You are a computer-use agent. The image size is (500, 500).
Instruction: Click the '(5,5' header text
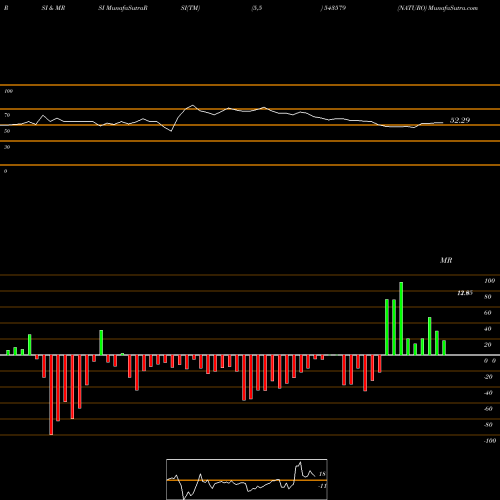pos(257,8)
